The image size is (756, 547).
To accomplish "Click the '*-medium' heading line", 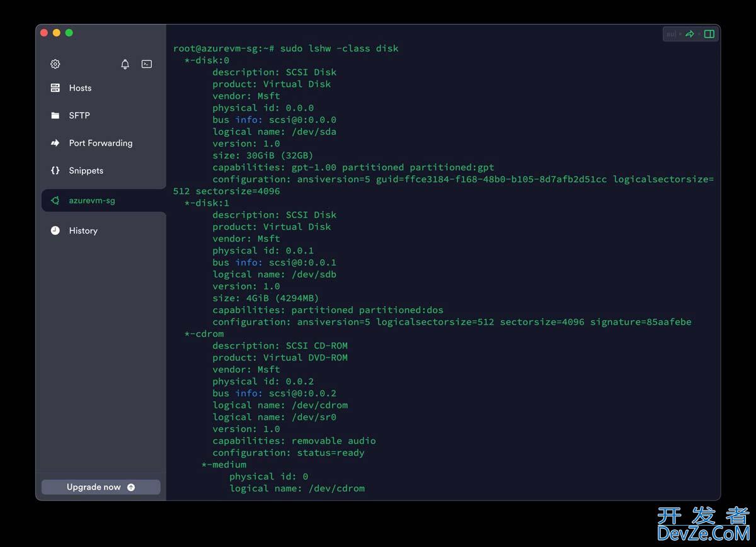I will pyautogui.click(x=224, y=465).
